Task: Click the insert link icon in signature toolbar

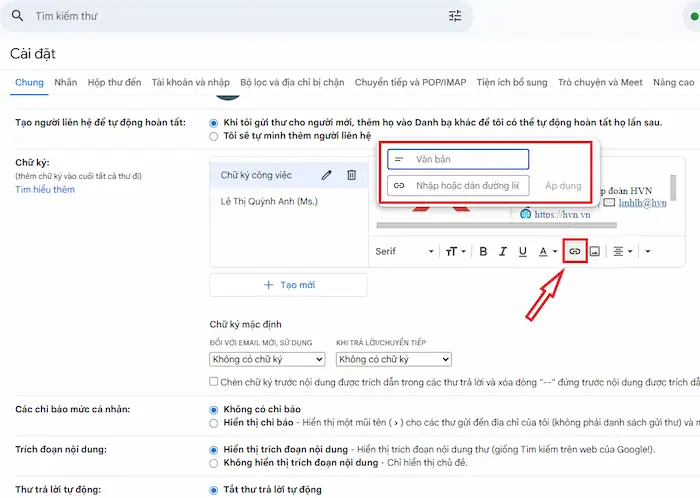Action: pyautogui.click(x=575, y=251)
